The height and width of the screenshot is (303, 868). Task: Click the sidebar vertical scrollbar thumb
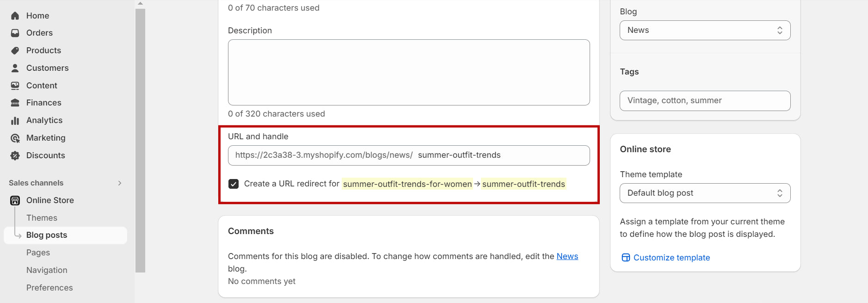[141, 141]
